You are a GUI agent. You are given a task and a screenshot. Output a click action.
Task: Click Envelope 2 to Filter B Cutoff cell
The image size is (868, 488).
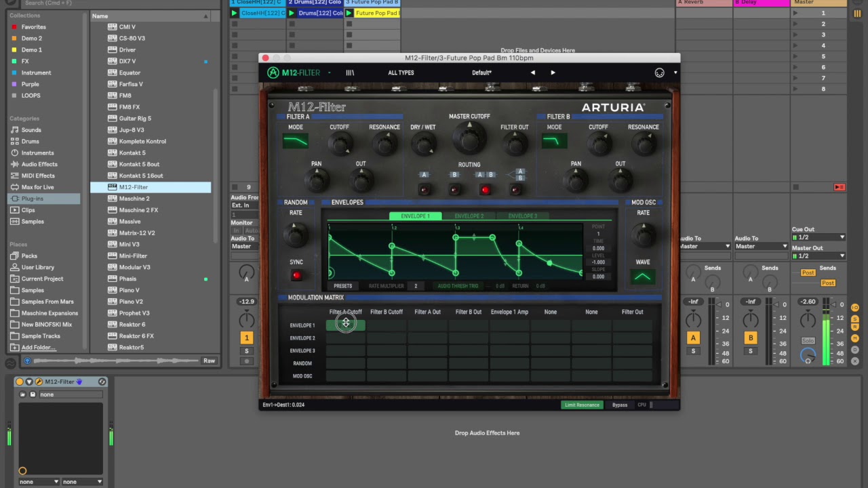387,338
